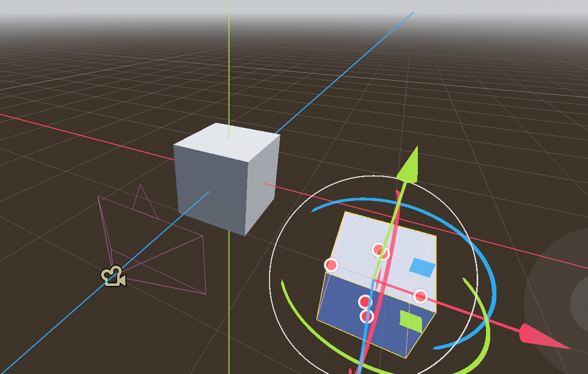Click the red X-axis arrow cone
The height and width of the screenshot is (374, 588).
[x=535, y=335]
